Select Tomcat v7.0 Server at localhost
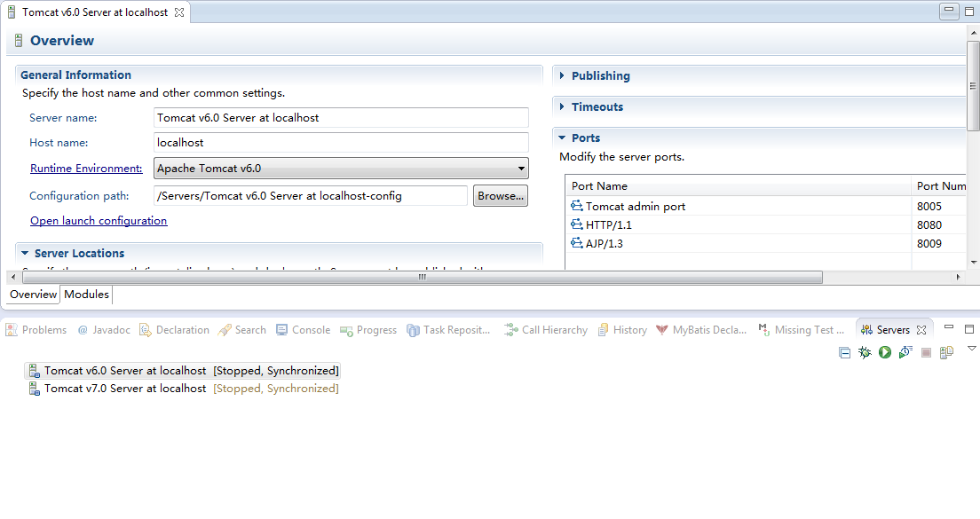980x519 pixels. pos(125,389)
